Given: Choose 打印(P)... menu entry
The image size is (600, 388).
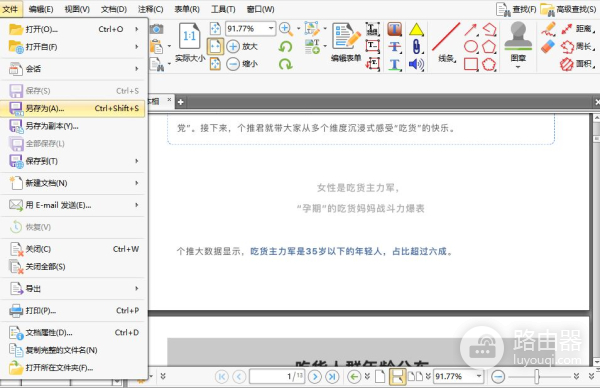Looking at the screenshot, I should pos(73,310).
